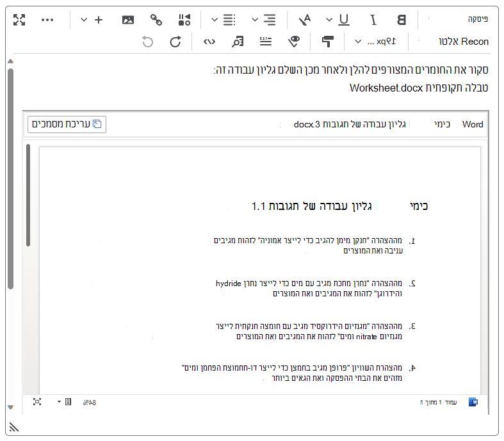504x441 pixels.
Task: Click question 3 mentioning nitrate
Action: [316, 331]
